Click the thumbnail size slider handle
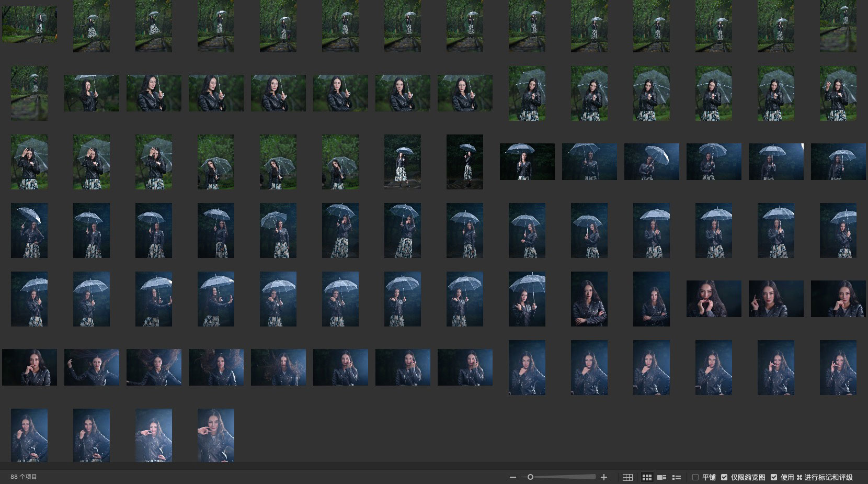Viewport: 868px width, 484px height. (x=530, y=477)
